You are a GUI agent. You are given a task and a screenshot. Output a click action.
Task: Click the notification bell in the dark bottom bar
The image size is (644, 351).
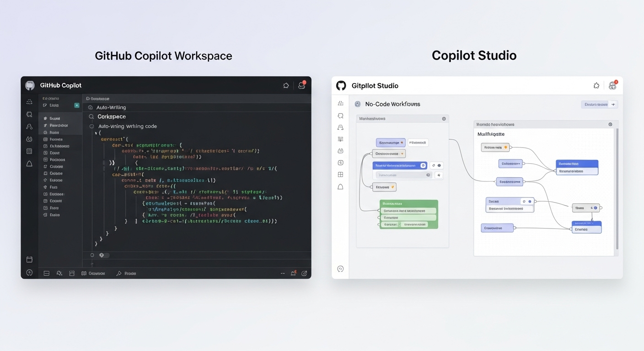(x=294, y=273)
